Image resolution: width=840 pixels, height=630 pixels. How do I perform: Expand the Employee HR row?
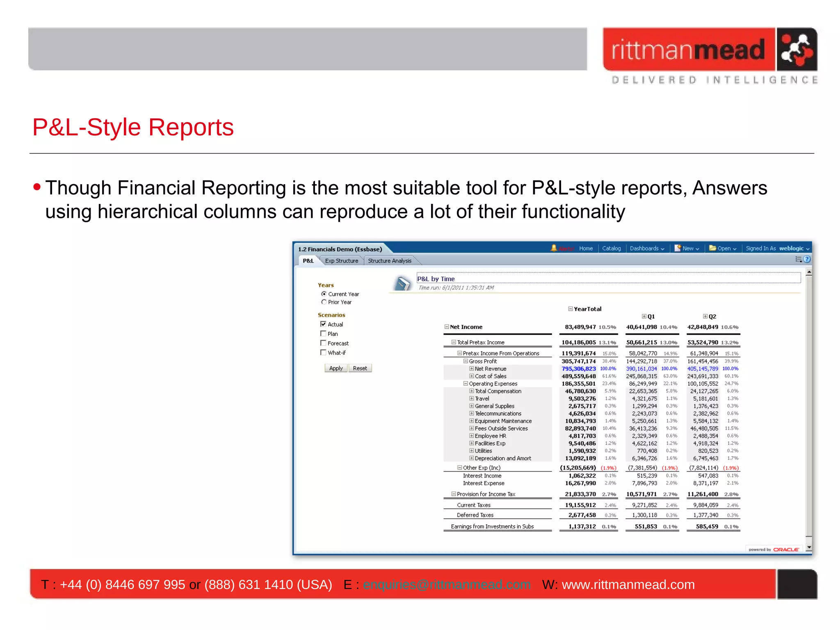472,436
